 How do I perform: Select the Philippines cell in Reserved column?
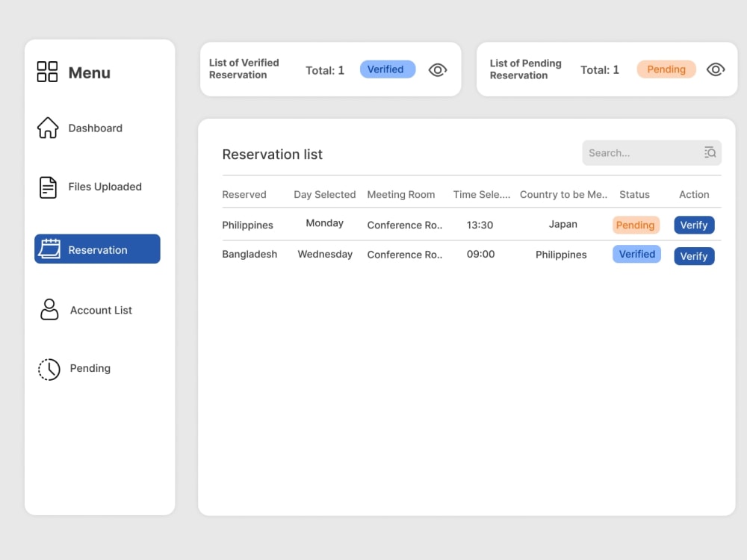(x=247, y=225)
